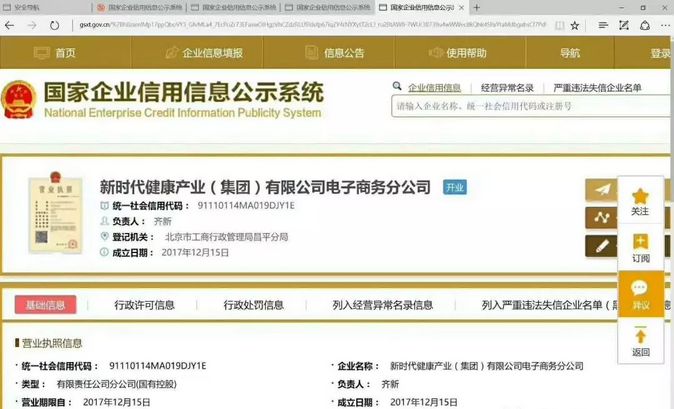Click 订阅 subscribe icon in sidebar
Image resolution: width=674 pixels, height=409 pixels.
coord(640,248)
